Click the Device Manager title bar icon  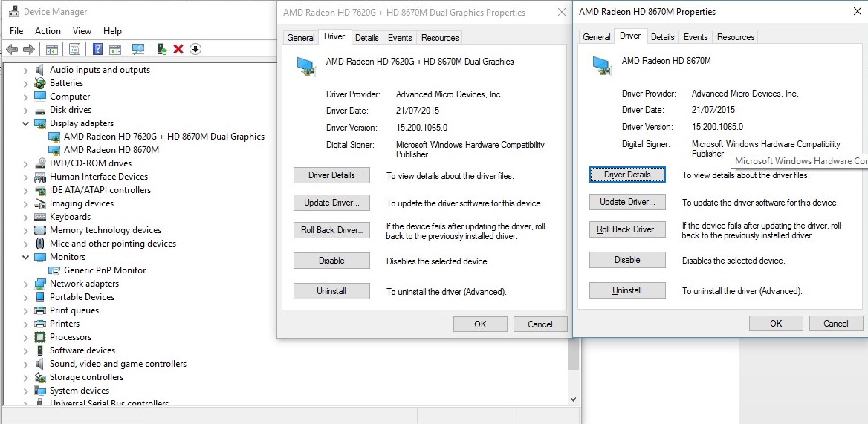tap(14, 12)
